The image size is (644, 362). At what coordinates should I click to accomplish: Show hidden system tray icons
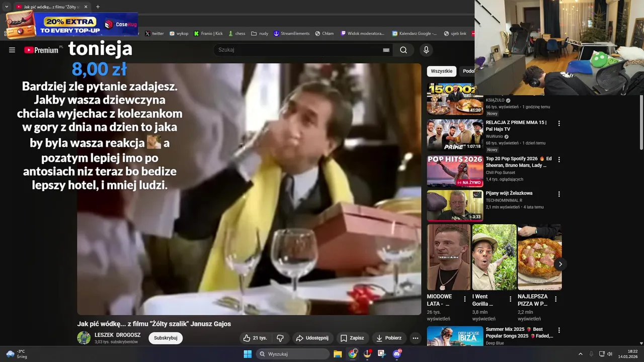(580, 354)
